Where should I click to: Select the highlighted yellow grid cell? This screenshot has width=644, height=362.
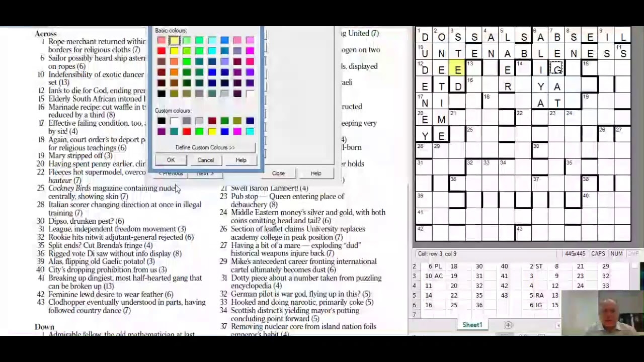[x=457, y=70]
